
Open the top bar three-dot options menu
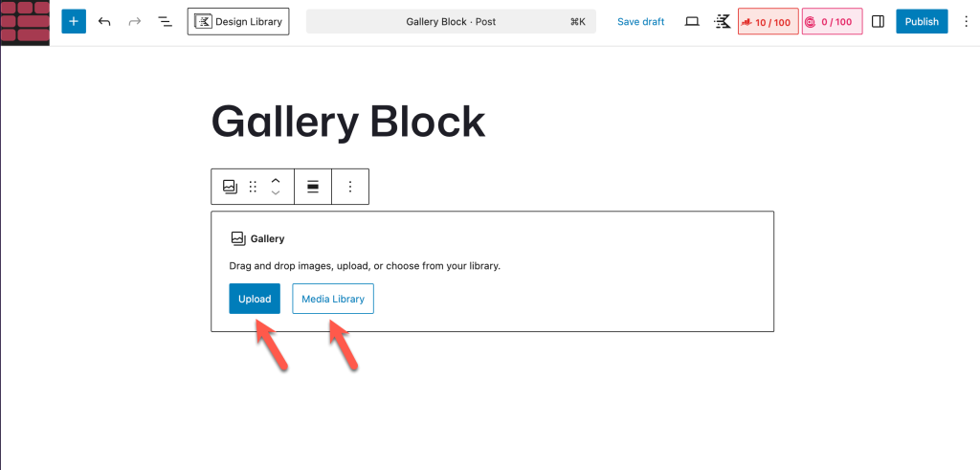966,21
